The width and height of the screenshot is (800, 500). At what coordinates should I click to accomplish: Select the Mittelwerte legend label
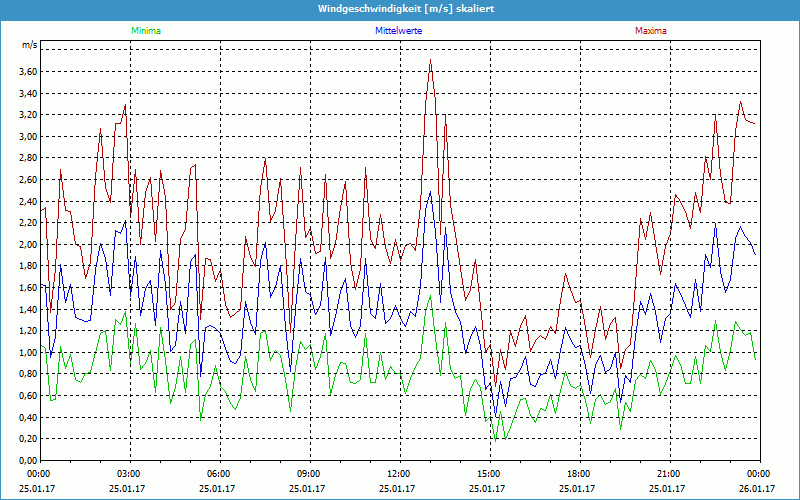coord(399,31)
